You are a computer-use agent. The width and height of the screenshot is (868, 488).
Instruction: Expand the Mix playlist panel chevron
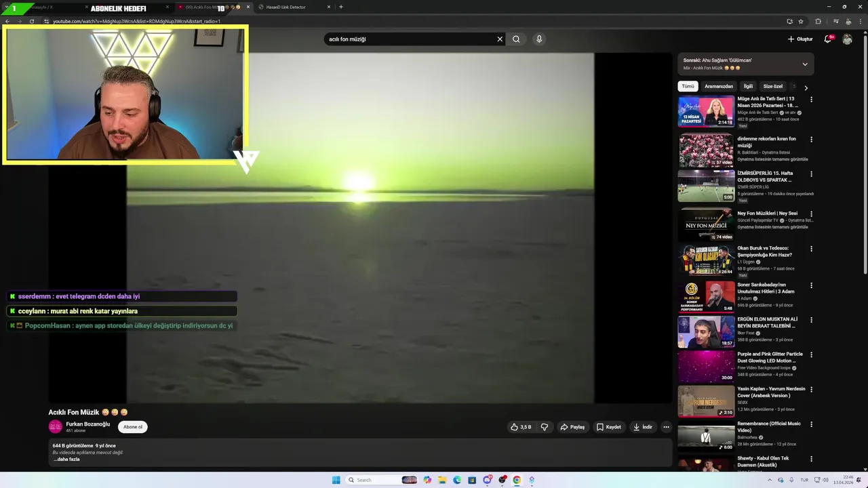point(805,64)
